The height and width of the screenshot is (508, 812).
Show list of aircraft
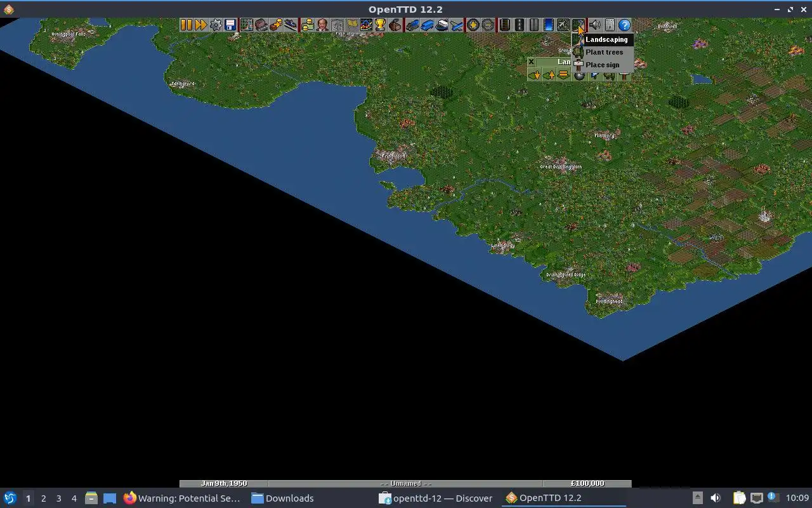click(457, 25)
